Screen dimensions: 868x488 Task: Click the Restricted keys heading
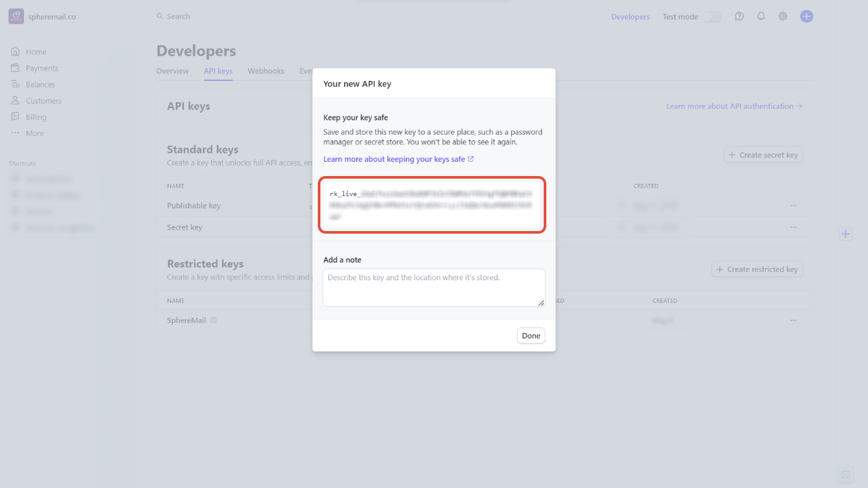[205, 263]
